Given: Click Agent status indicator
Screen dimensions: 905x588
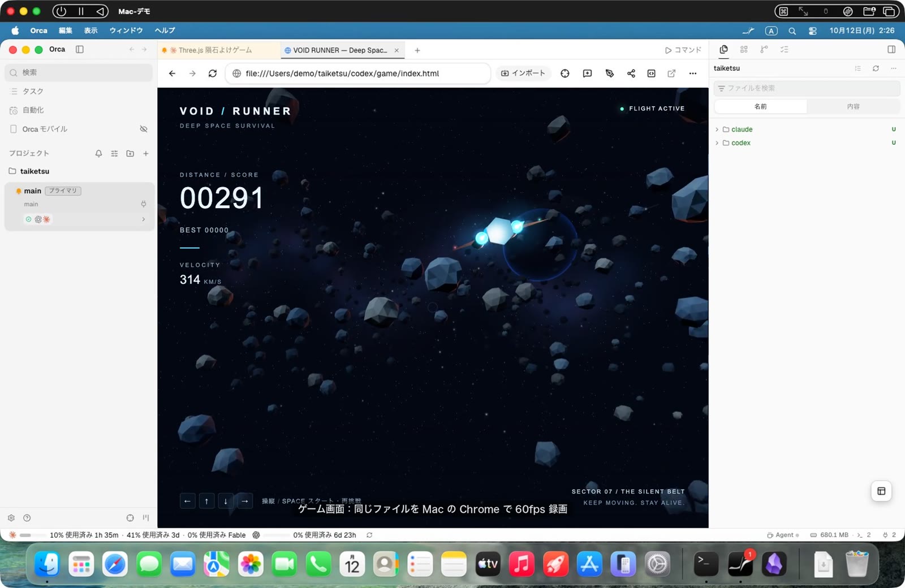Looking at the screenshot, I should tap(783, 535).
